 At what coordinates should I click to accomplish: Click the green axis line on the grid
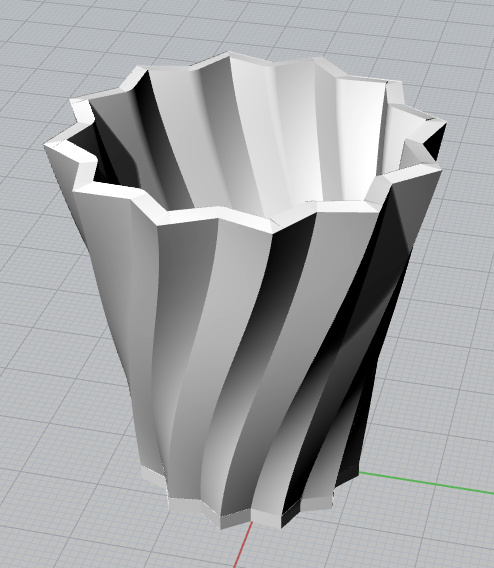pyautogui.click(x=427, y=483)
